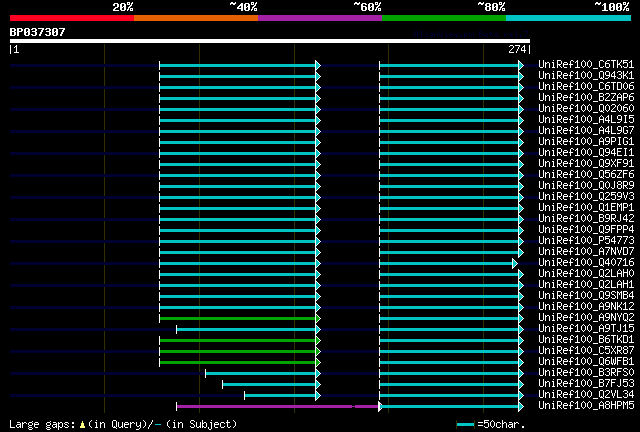Screen dimensions: 640x432
Task: Click the UniRef100_A9TJ15 subject label
Action: [x=586, y=329]
